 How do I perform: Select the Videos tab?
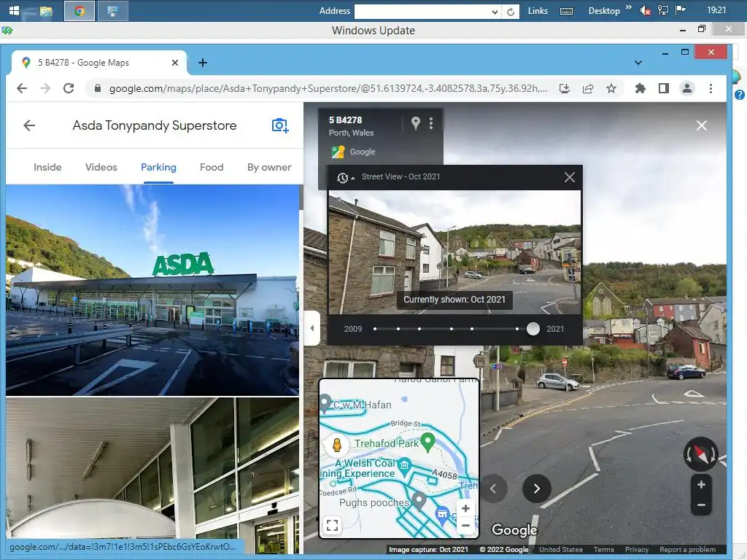(101, 167)
